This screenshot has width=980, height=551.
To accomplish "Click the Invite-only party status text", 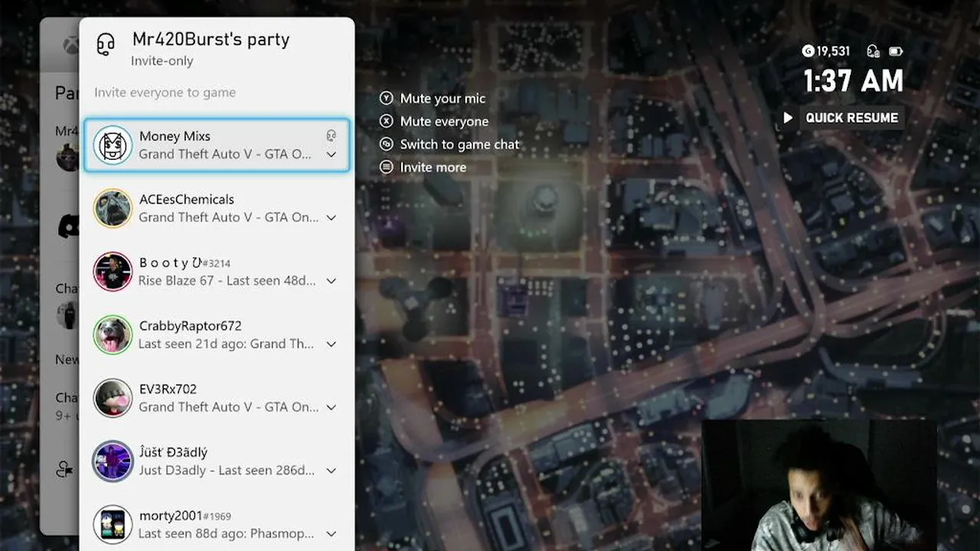I will click(162, 61).
